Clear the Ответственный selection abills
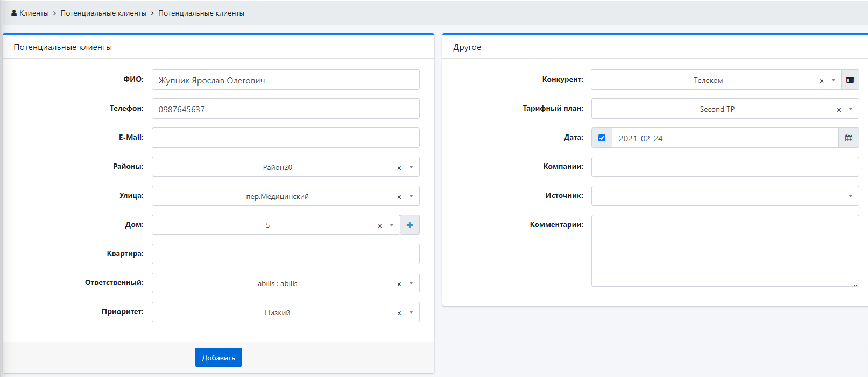Viewport: 868px width, 377px height. tap(399, 284)
